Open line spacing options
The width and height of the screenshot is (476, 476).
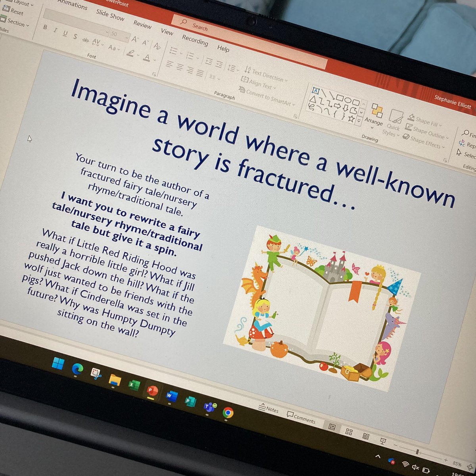232,68
